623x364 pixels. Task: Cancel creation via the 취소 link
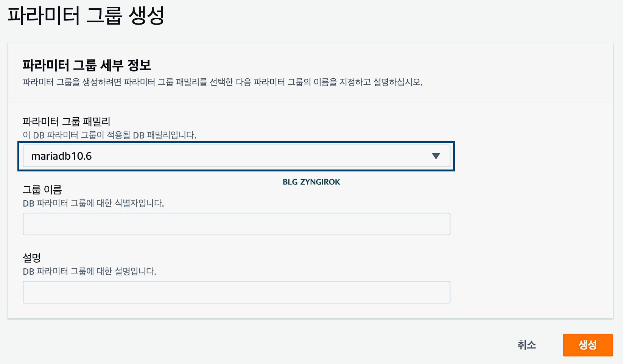(x=526, y=345)
